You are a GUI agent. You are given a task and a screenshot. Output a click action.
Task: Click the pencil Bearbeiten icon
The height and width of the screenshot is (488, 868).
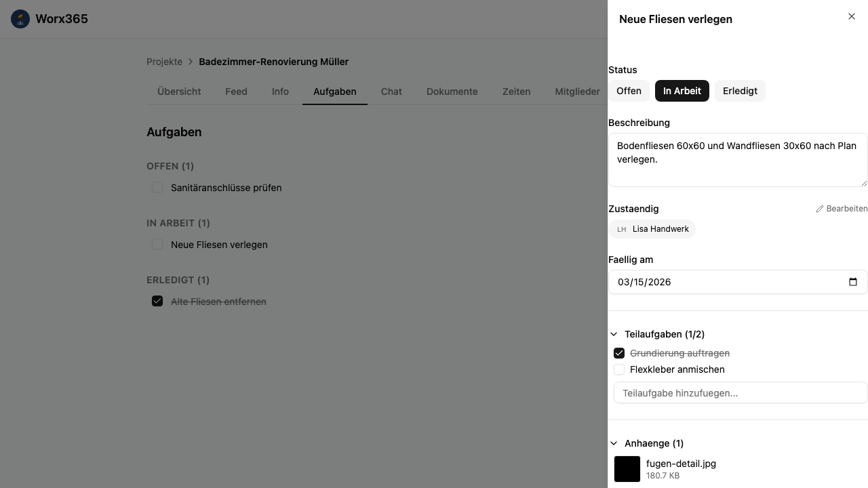(x=820, y=209)
